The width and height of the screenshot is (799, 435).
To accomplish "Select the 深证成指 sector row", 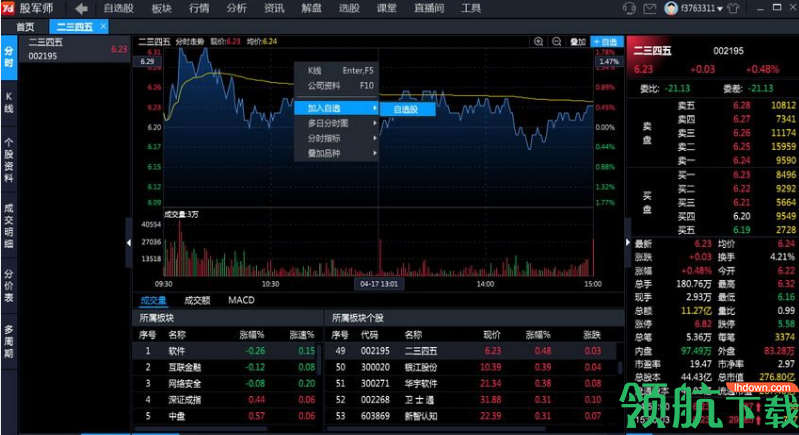I will pos(226,400).
